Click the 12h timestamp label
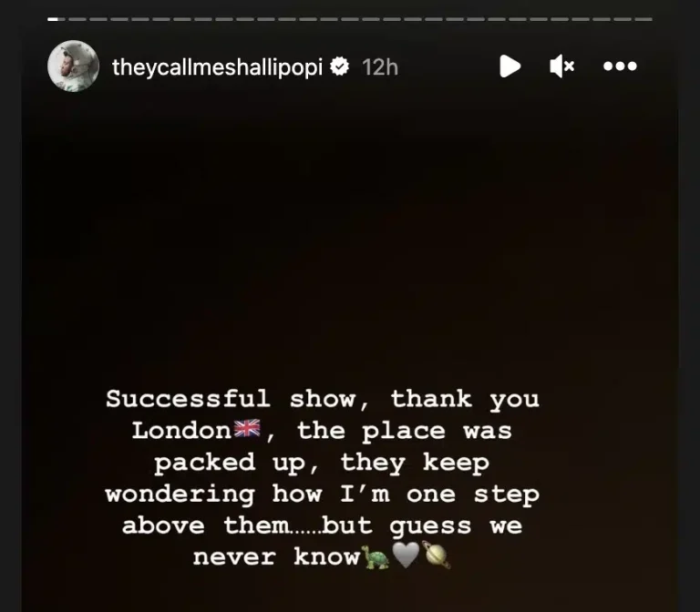 coord(380,67)
